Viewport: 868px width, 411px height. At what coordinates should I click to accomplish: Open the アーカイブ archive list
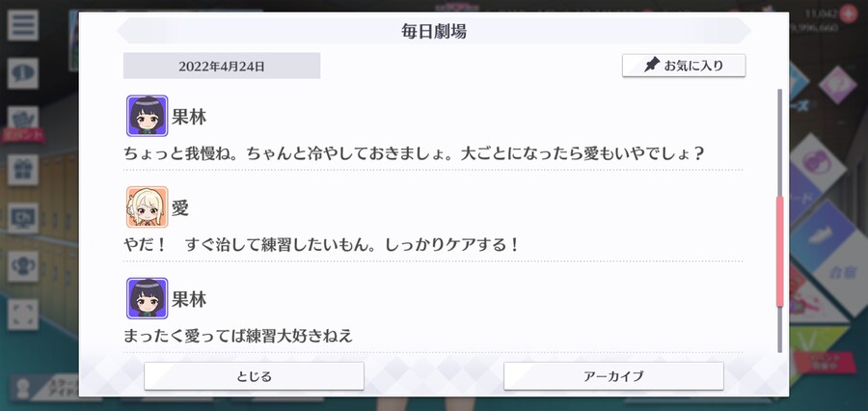click(613, 376)
